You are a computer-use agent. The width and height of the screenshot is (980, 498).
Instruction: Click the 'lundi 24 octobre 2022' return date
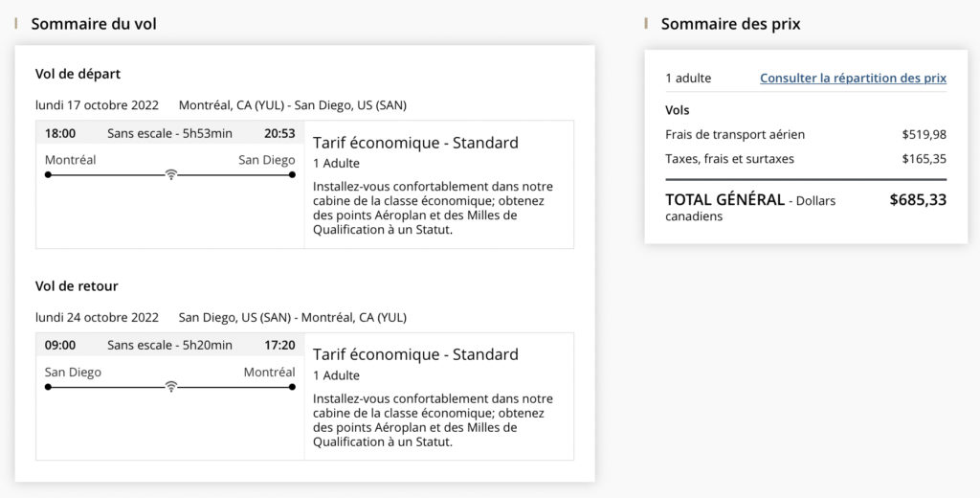[97, 317]
